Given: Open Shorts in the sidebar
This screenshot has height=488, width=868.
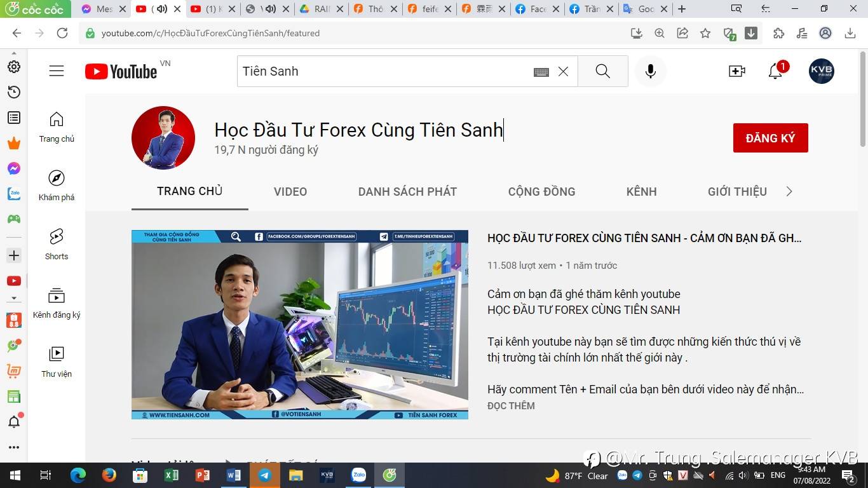Looking at the screenshot, I should point(57,245).
